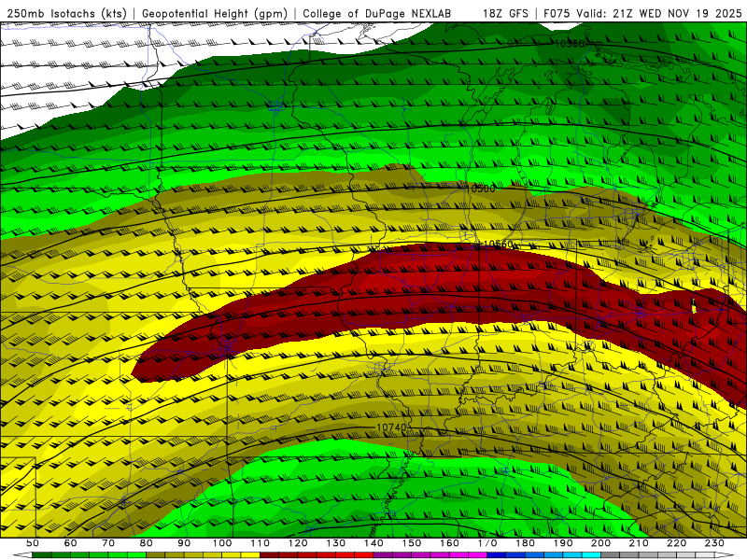Click the 140 value on the color scale
This screenshot has height=560, width=747.
pyautogui.click(x=373, y=543)
